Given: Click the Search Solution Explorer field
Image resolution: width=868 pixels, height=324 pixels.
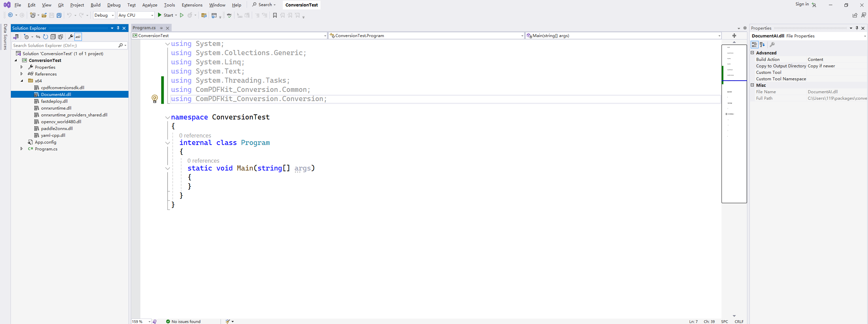Looking at the screenshot, I should (x=65, y=45).
